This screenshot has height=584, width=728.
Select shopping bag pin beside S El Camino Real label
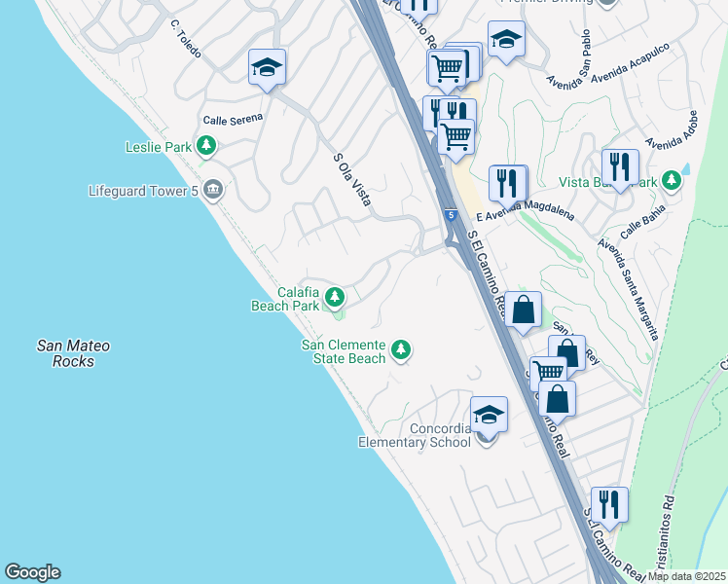pyautogui.click(x=523, y=312)
